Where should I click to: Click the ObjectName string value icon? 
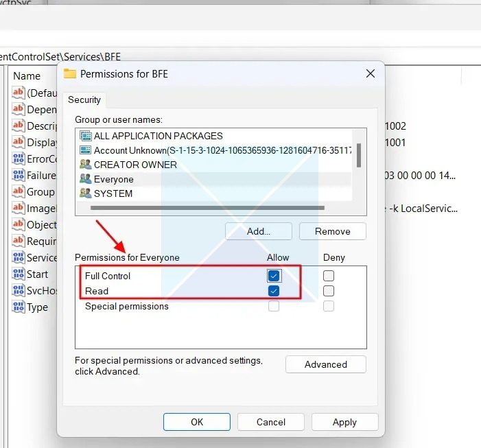(x=19, y=224)
